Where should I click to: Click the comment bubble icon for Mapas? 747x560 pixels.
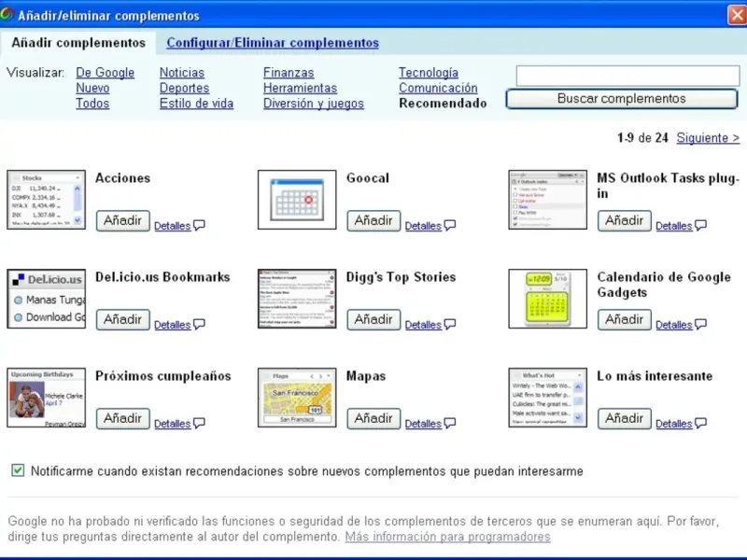(450, 423)
